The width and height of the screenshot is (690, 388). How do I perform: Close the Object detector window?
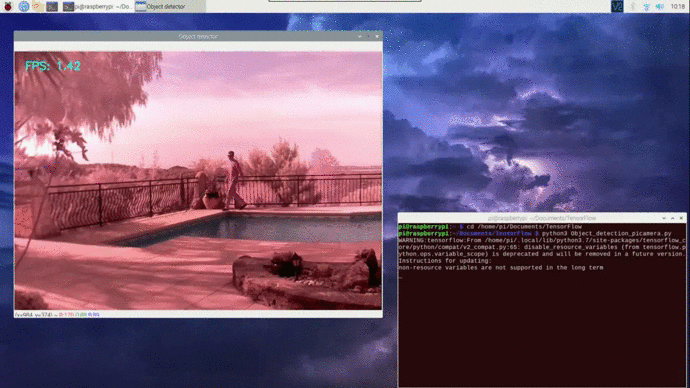[x=377, y=37]
